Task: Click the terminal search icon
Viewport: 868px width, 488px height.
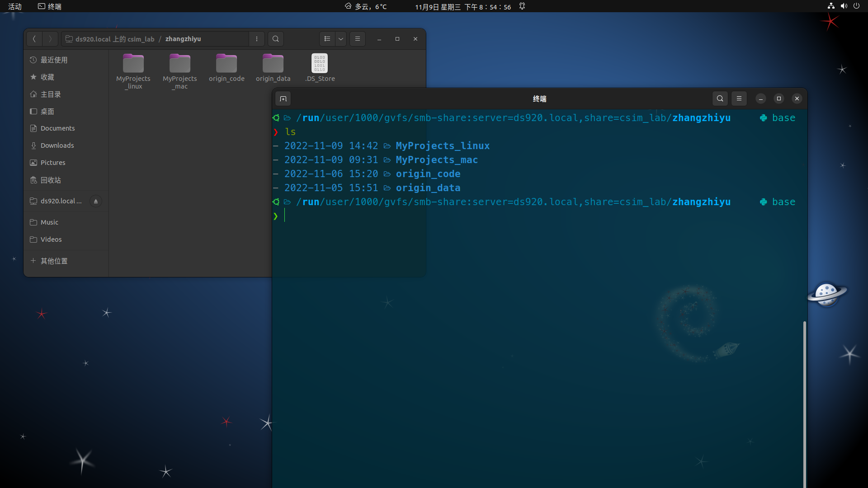Action: click(720, 99)
